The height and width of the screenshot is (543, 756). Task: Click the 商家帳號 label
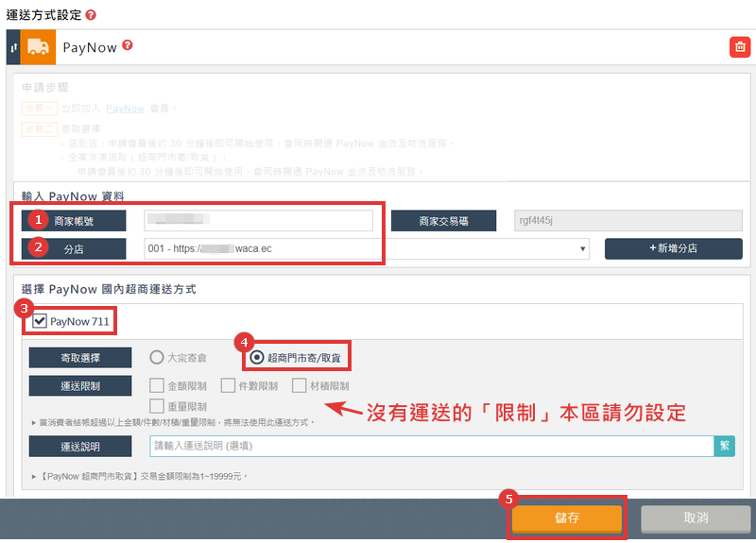point(74,221)
